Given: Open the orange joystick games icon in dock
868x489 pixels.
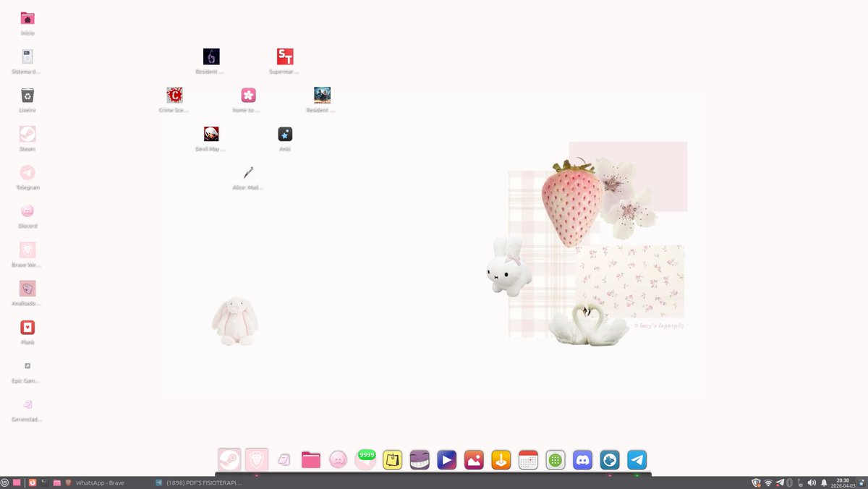Looking at the screenshot, I should [x=501, y=459].
